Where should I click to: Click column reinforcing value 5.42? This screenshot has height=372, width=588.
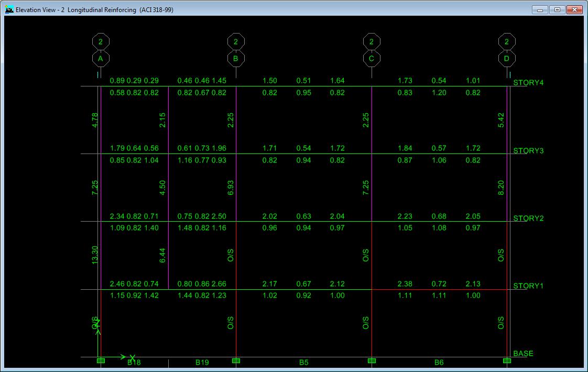[501, 120]
